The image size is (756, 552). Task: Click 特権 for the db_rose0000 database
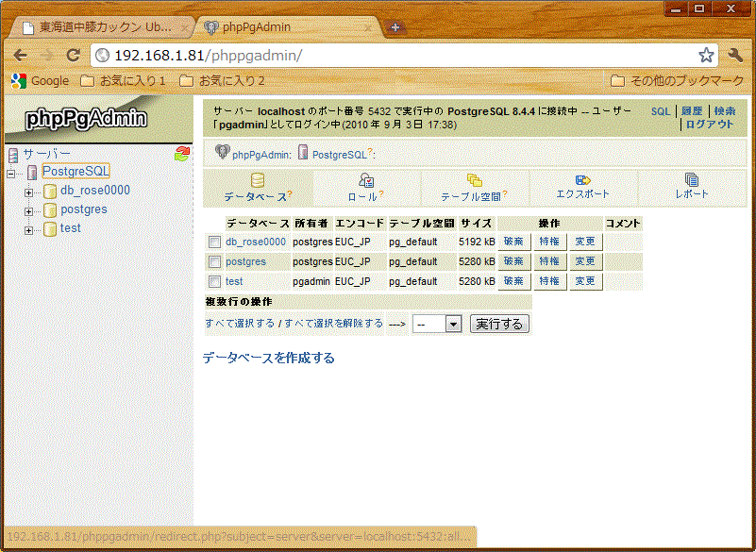(549, 242)
